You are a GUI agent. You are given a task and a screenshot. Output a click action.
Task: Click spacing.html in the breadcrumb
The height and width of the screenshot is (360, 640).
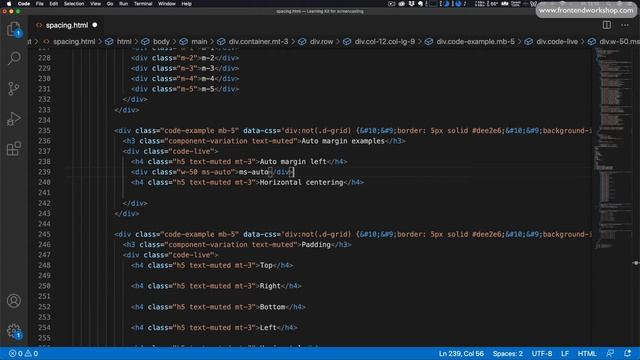74,41
